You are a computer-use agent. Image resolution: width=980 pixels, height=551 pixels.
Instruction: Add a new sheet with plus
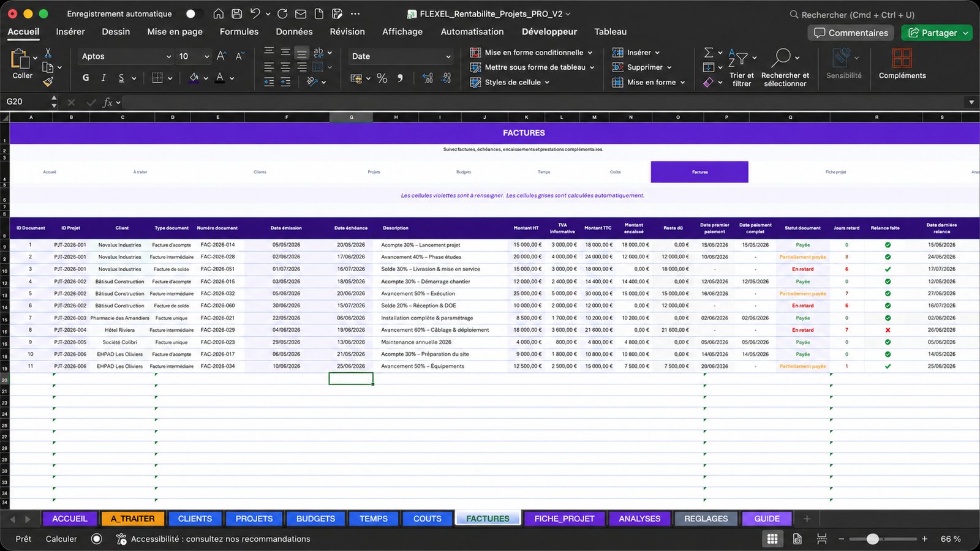pyautogui.click(x=807, y=519)
